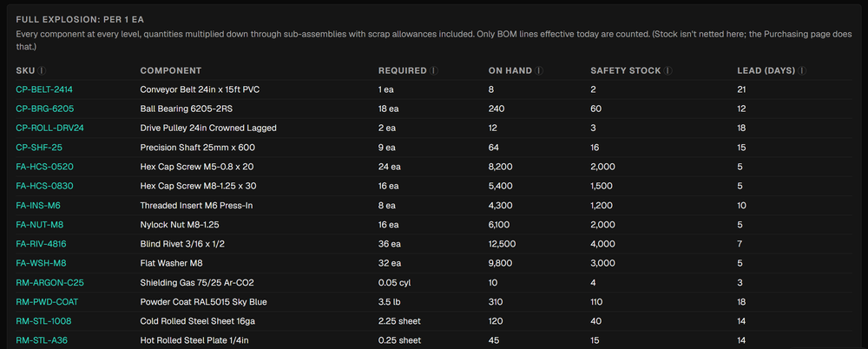Open the RM-PWD-COAT powder coat link
This screenshot has height=349, width=868.
[x=47, y=302]
